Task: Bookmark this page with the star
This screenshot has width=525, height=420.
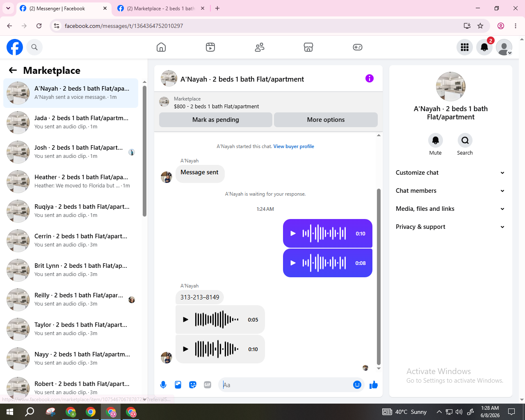Action: (480, 26)
